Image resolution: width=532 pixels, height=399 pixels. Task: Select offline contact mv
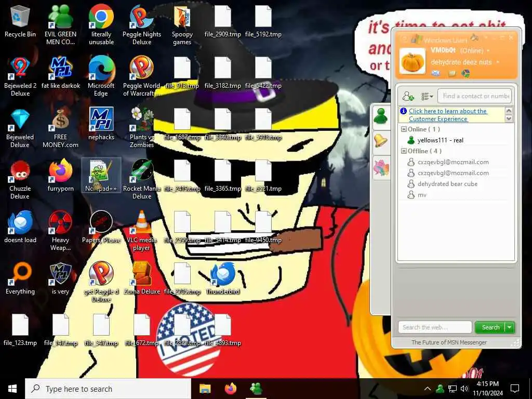[x=422, y=195]
